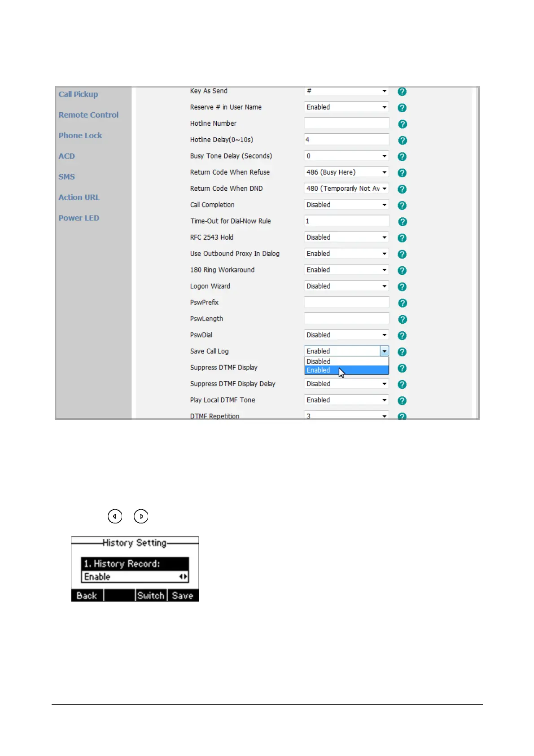
Task: Expand the Call Completion dropdown
Action: [x=346, y=205]
